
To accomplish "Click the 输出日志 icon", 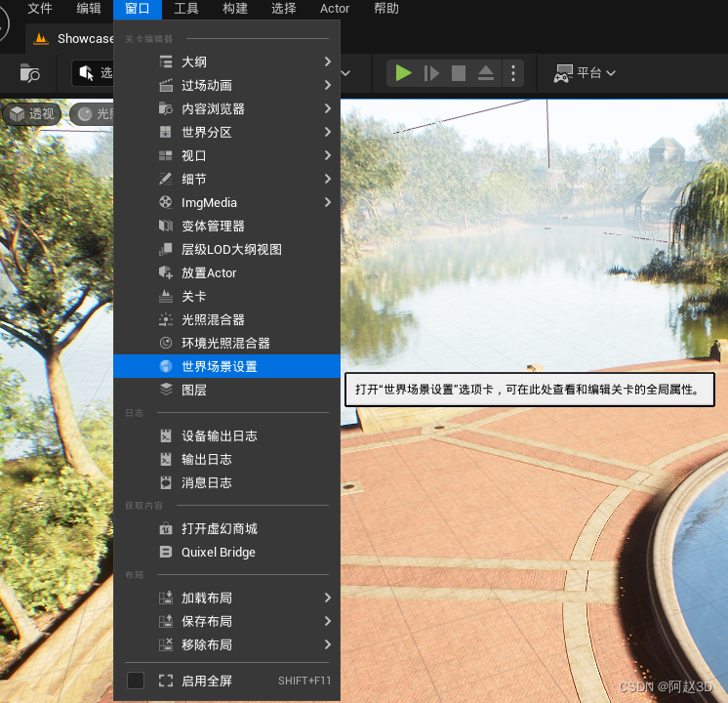I will click(x=166, y=459).
